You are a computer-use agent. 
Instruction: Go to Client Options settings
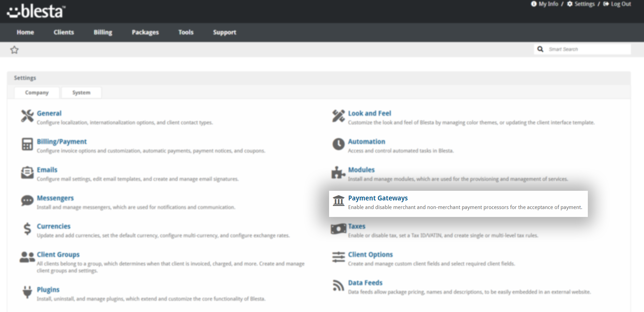(x=370, y=254)
